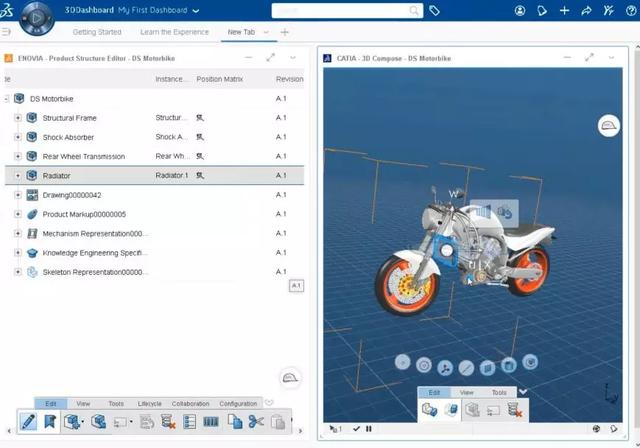Collapse the DS Motorbike root node
Viewport: 640px width, 448px height.
tap(6, 99)
